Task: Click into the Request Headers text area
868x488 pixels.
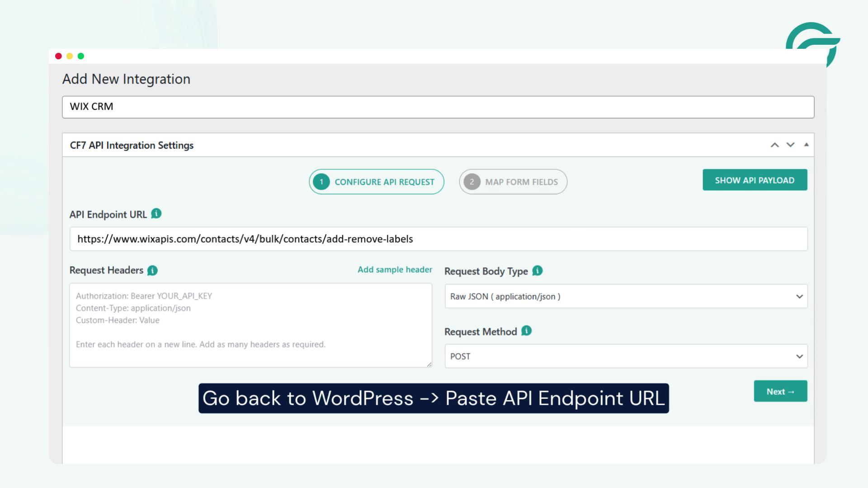Action: click(x=250, y=325)
